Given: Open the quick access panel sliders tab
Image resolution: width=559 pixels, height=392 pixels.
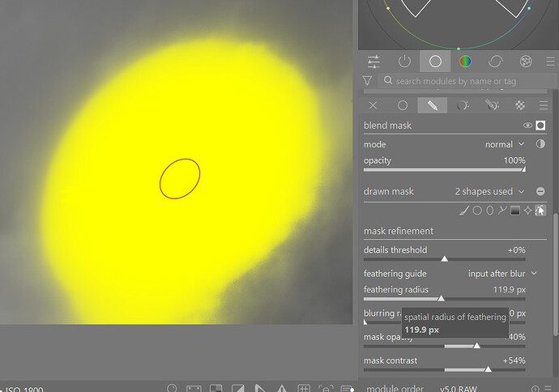Looking at the screenshot, I should (x=373, y=62).
